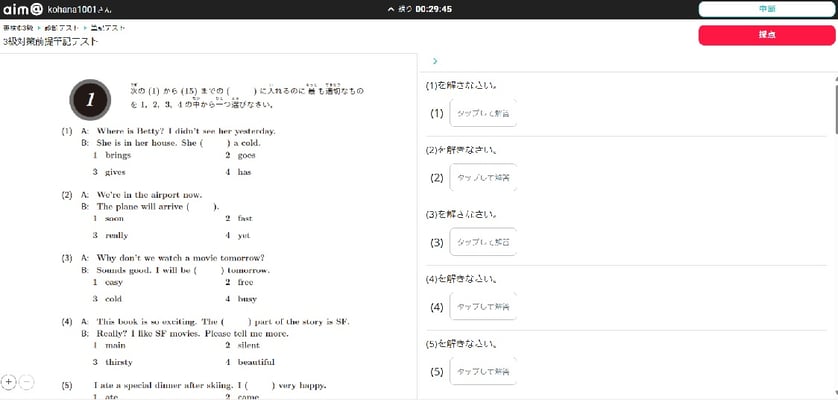
Task: Click choice 'soon' in question 2
Action: [x=114, y=218]
